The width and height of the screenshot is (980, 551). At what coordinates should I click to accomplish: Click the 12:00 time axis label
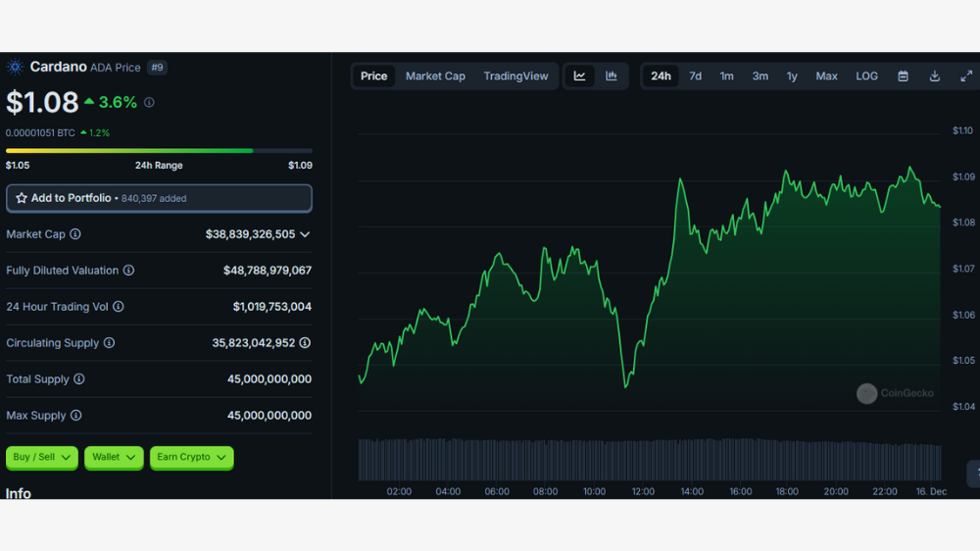[643, 491]
